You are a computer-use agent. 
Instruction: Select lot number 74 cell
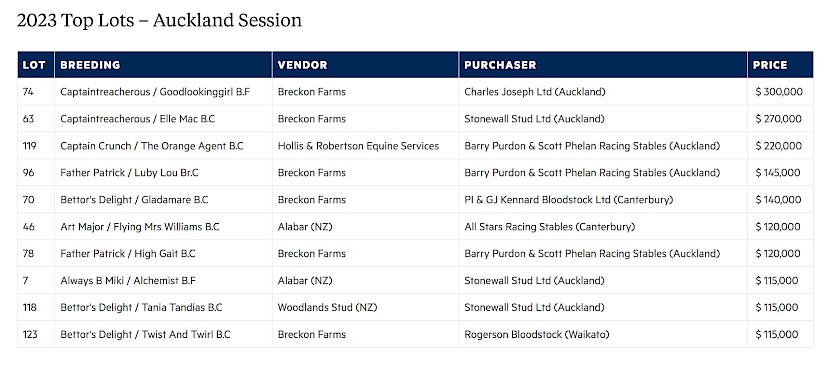coord(28,92)
